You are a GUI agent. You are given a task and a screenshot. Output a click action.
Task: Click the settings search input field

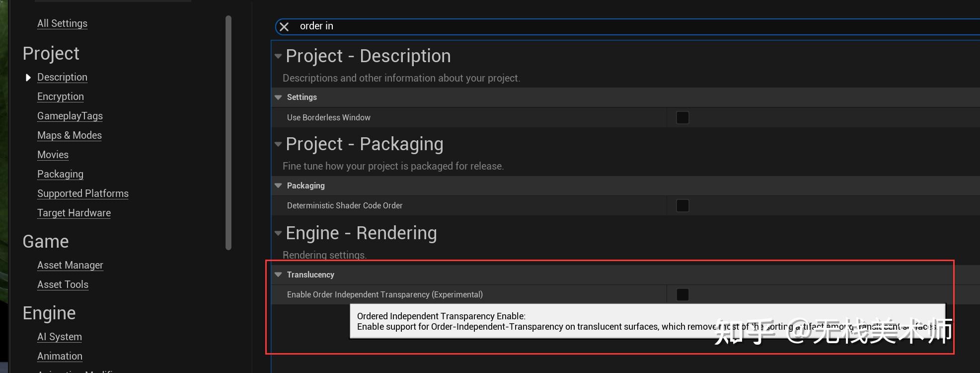tap(596, 26)
